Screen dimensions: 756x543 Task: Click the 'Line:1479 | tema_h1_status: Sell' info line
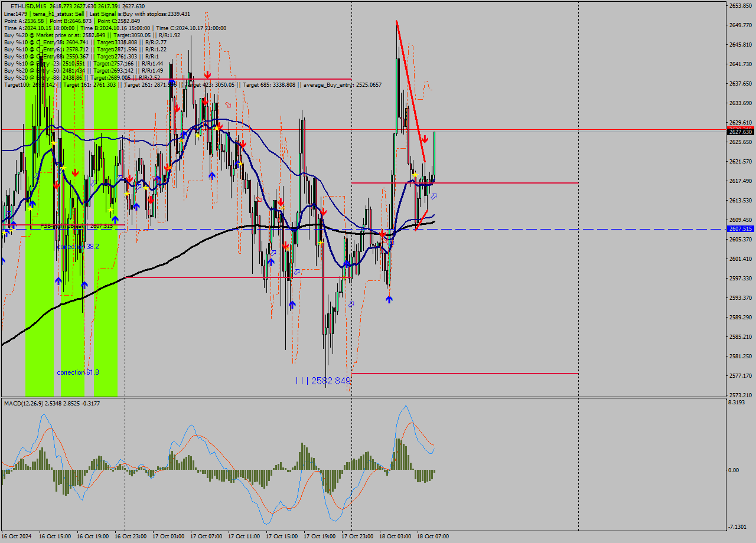pyautogui.click(x=97, y=14)
